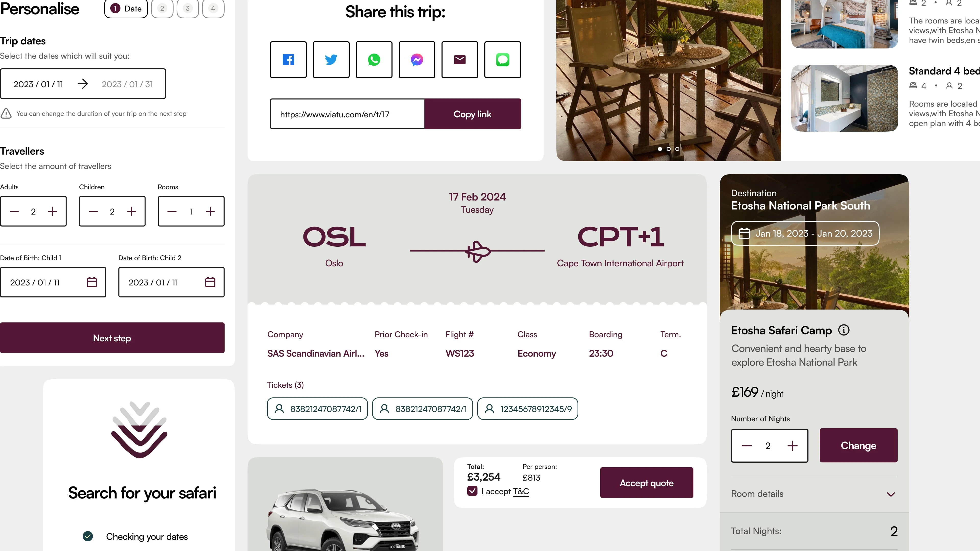
Task: Toggle the I accept T&C checkbox
Action: click(x=472, y=491)
